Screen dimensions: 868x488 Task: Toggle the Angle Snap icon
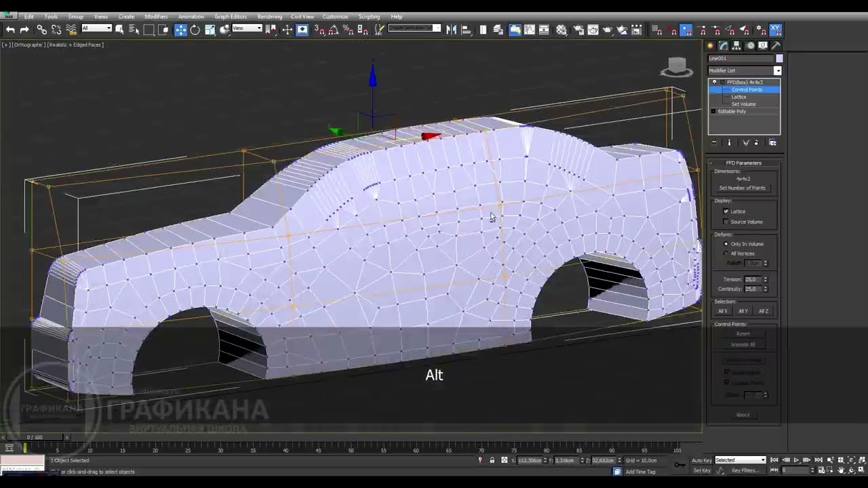pos(333,29)
